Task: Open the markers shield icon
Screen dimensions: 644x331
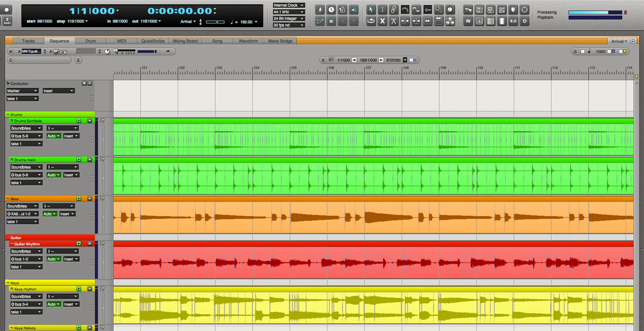Action: point(513,10)
